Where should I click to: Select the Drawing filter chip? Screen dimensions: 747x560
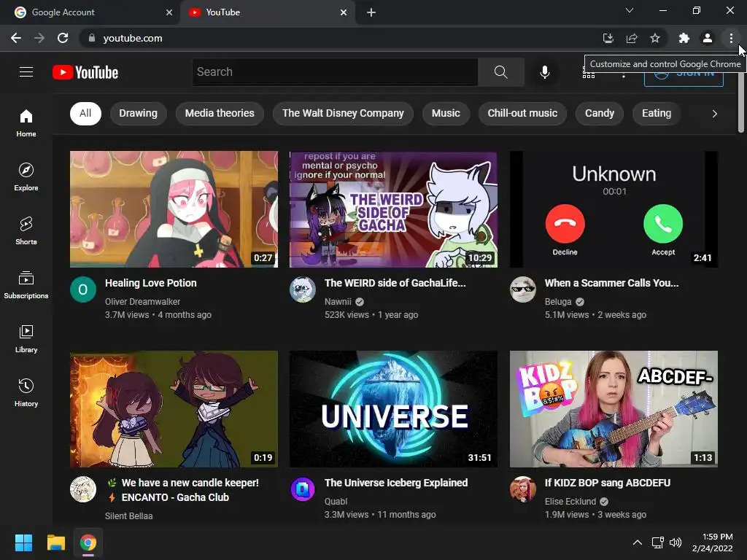coord(138,113)
